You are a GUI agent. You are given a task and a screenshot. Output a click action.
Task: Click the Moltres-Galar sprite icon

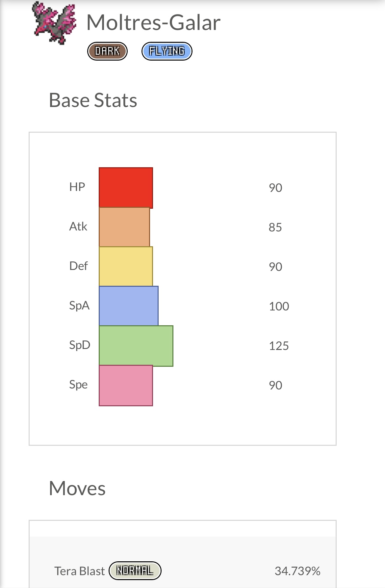click(55, 23)
